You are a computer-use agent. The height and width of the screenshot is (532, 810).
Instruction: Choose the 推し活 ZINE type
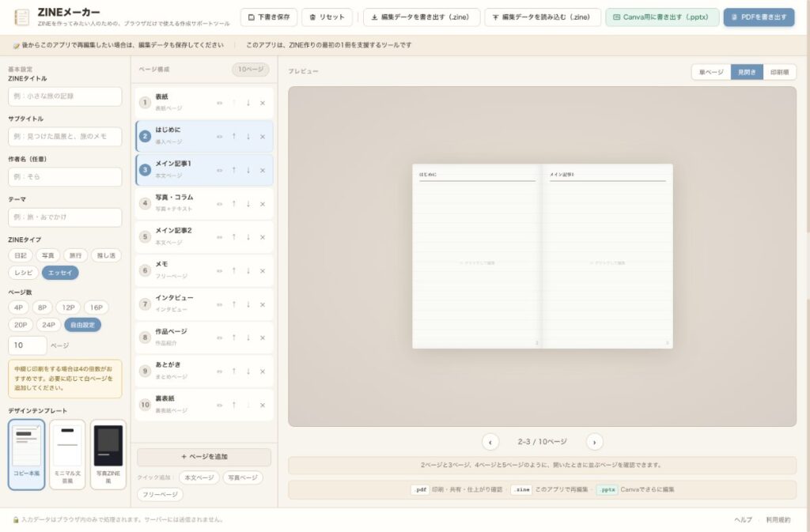coord(107,255)
